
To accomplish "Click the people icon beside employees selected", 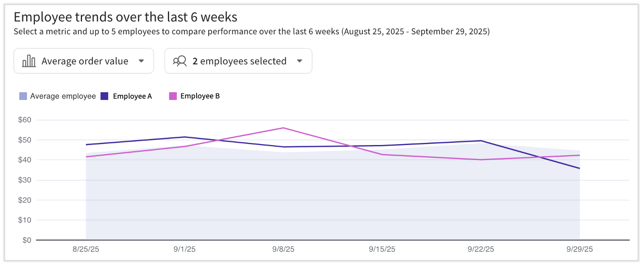I will (x=180, y=61).
